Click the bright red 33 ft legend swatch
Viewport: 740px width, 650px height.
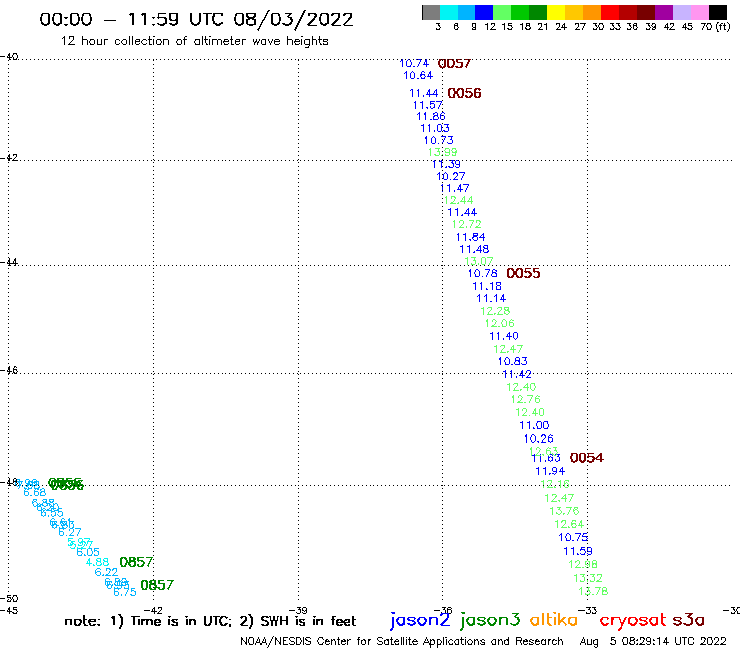610,12
